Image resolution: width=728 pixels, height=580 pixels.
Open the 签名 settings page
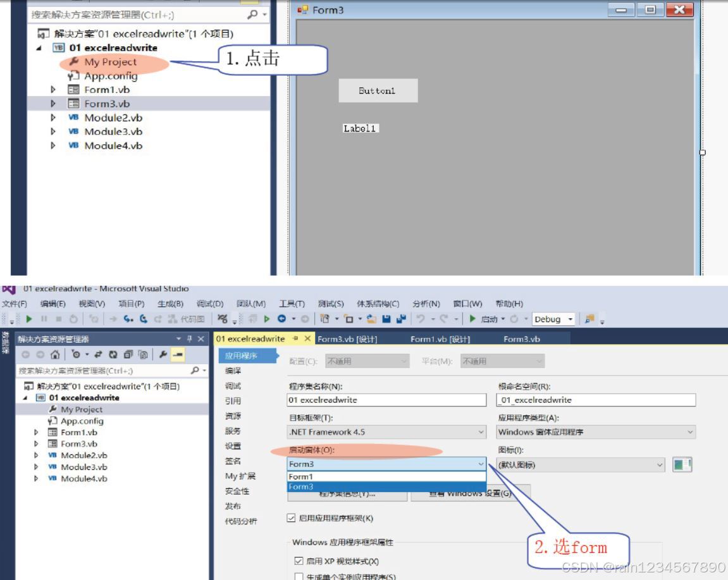tap(233, 460)
